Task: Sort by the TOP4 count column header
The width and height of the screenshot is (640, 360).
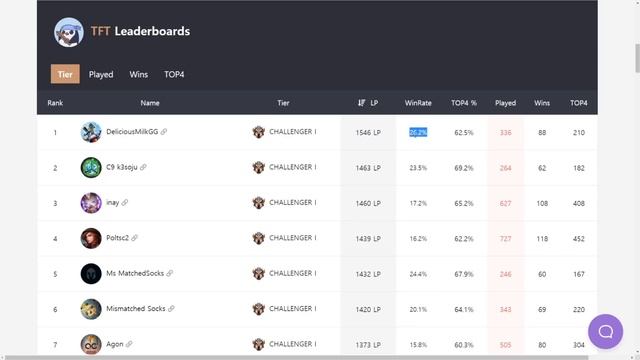Action: click(x=579, y=103)
